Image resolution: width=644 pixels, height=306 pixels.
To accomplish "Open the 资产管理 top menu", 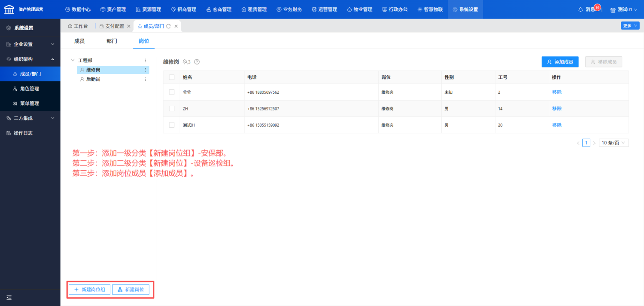I will 113,9.
